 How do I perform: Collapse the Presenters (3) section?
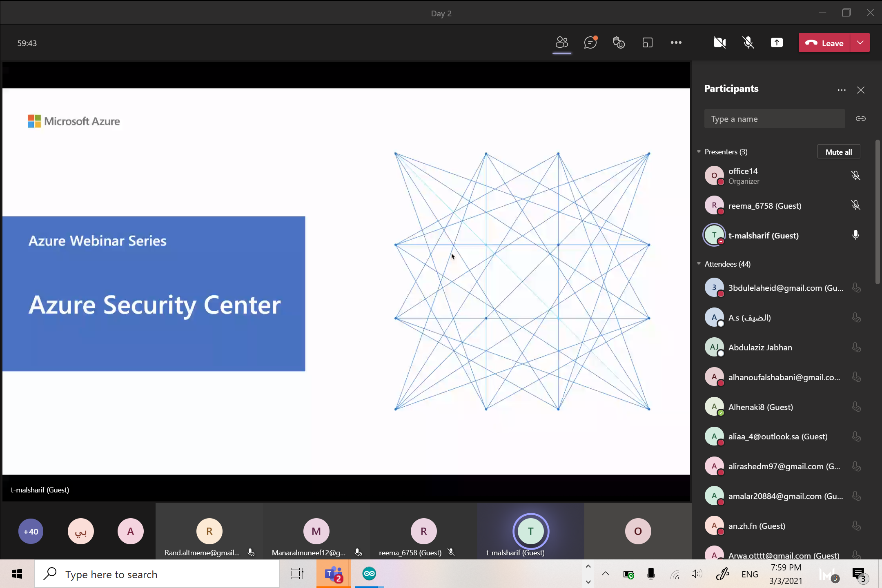[699, 152]
